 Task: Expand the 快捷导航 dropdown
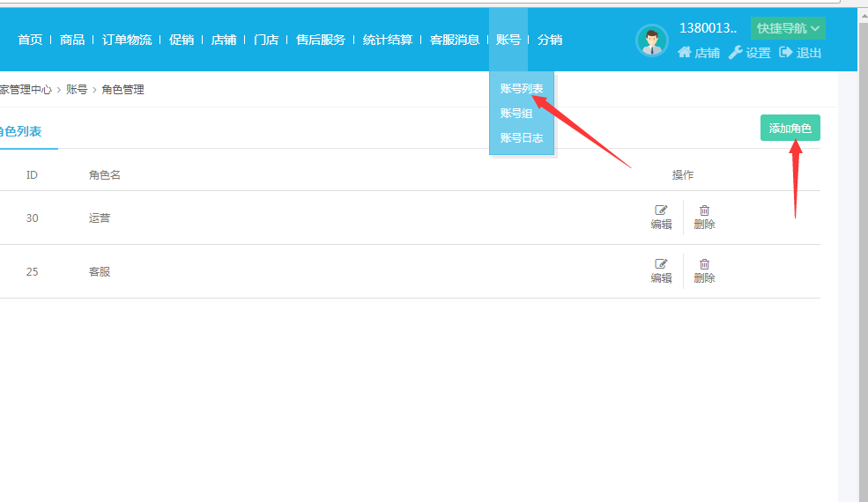788,28
